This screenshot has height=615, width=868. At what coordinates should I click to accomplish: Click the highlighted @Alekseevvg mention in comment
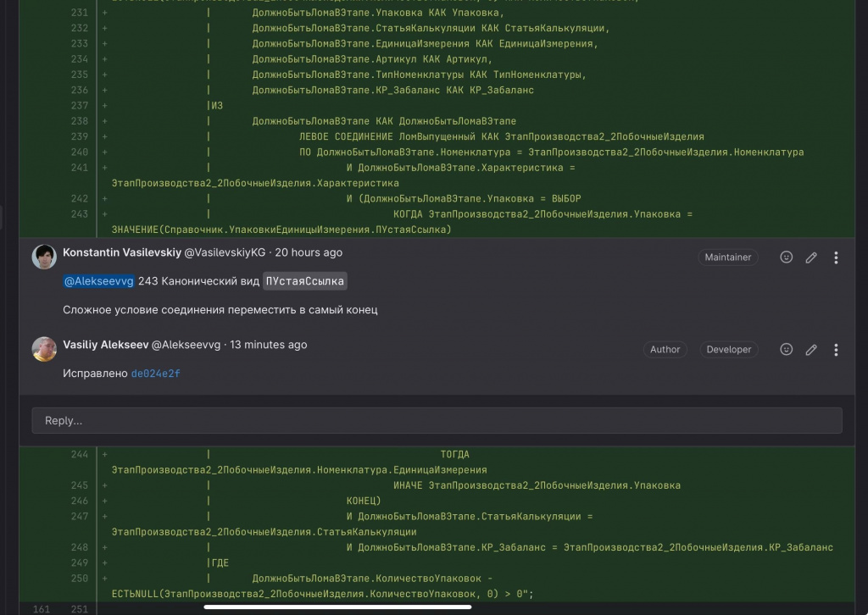coord(98,281)
